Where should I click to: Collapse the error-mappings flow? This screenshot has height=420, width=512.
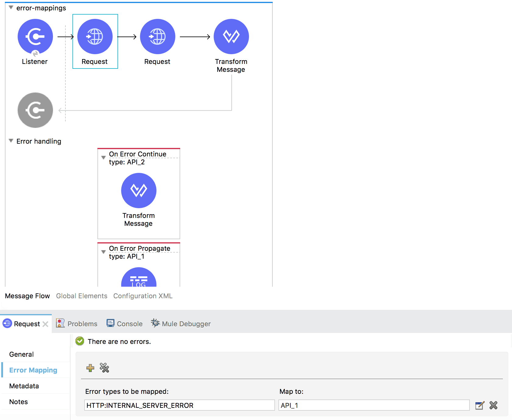point(11,7)
